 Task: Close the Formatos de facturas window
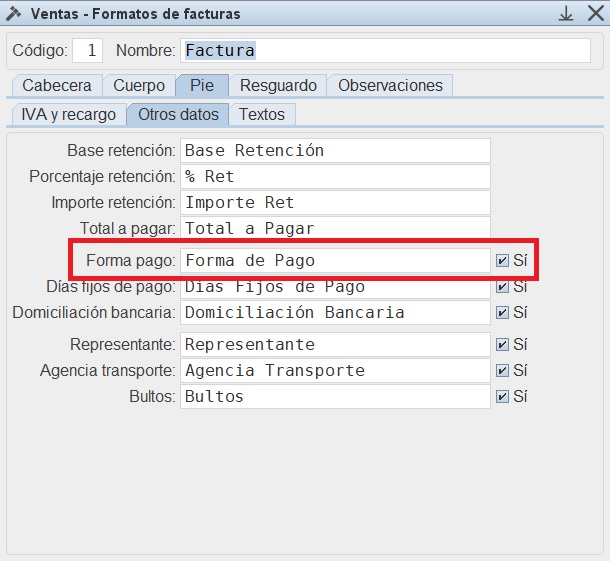(x=592, y=14)
